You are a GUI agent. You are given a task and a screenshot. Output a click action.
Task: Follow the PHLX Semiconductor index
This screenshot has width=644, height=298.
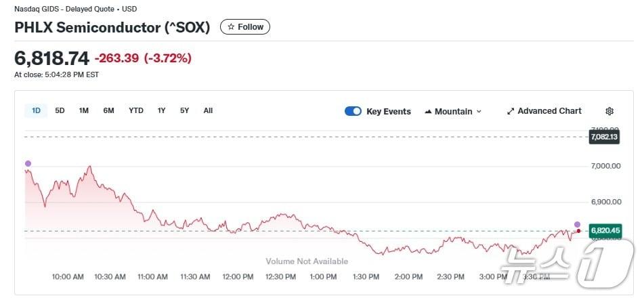coord(245,27)
